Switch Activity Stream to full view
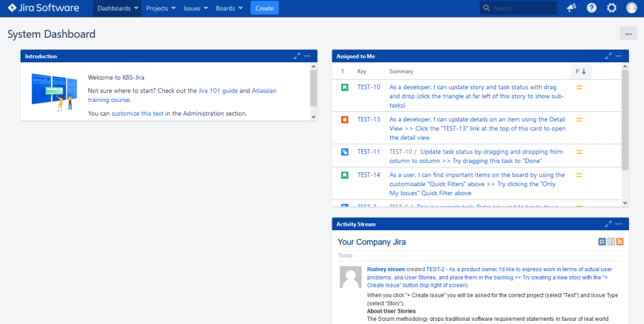 602,242
